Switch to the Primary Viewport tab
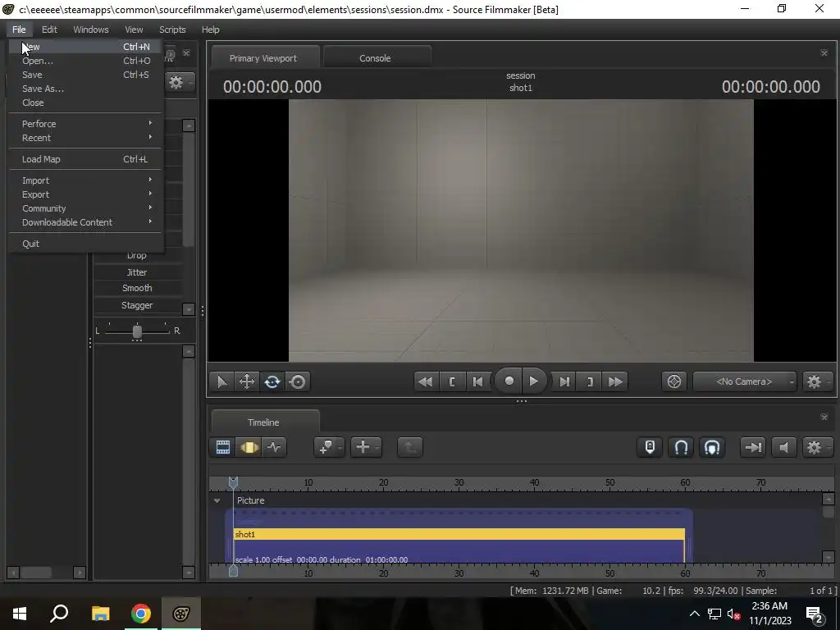840x630 pixels. (263, 58)
